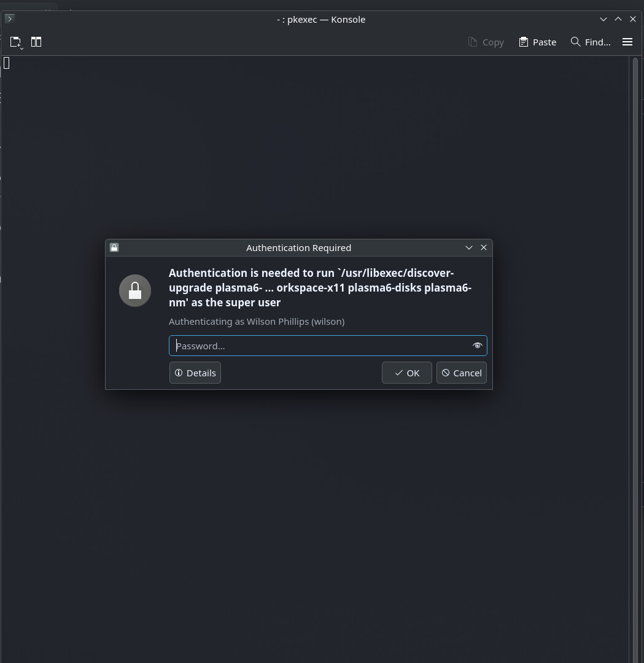Minimize the Authentication Required dialog
The width and height of the screenshot is (644, 663).
point(468,247)
